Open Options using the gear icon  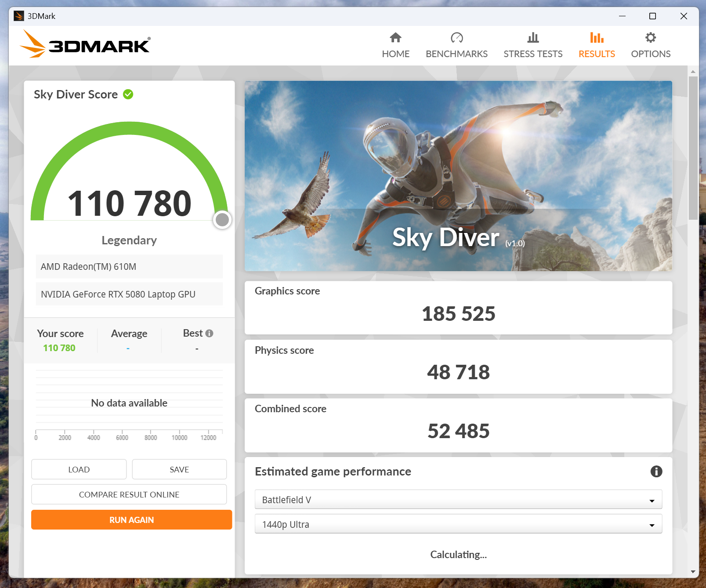coord(650,38)
